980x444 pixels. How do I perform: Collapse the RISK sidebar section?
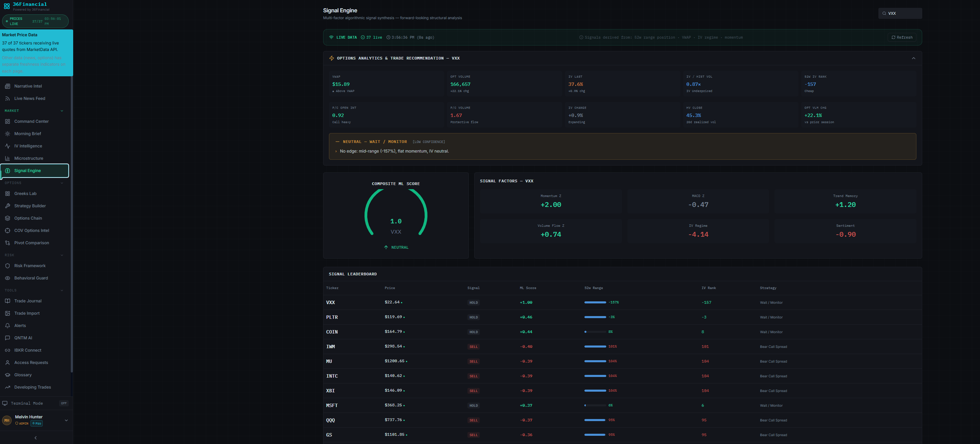[x=62, y=255]
